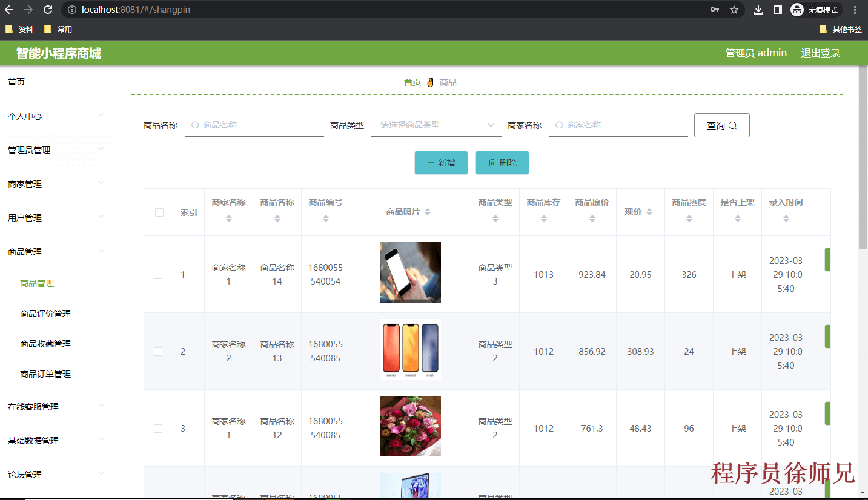Click the smartphone product thumbnail in row 1
This screenshot has width=868, height=500.
(x=410, y=272)
